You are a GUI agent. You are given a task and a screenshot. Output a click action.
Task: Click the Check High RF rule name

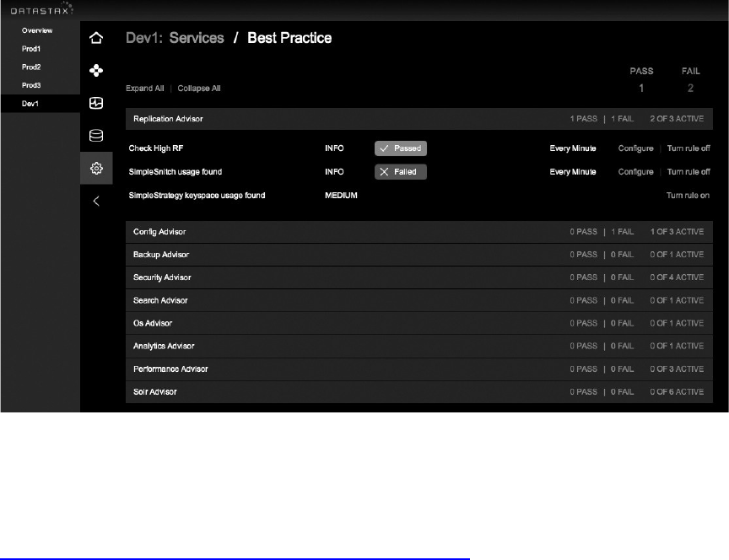coord(156,148)
